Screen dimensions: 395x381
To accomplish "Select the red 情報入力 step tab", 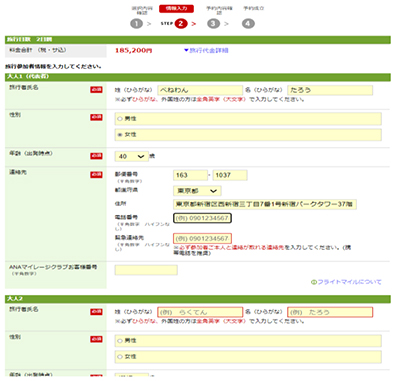I will [176, 9].
